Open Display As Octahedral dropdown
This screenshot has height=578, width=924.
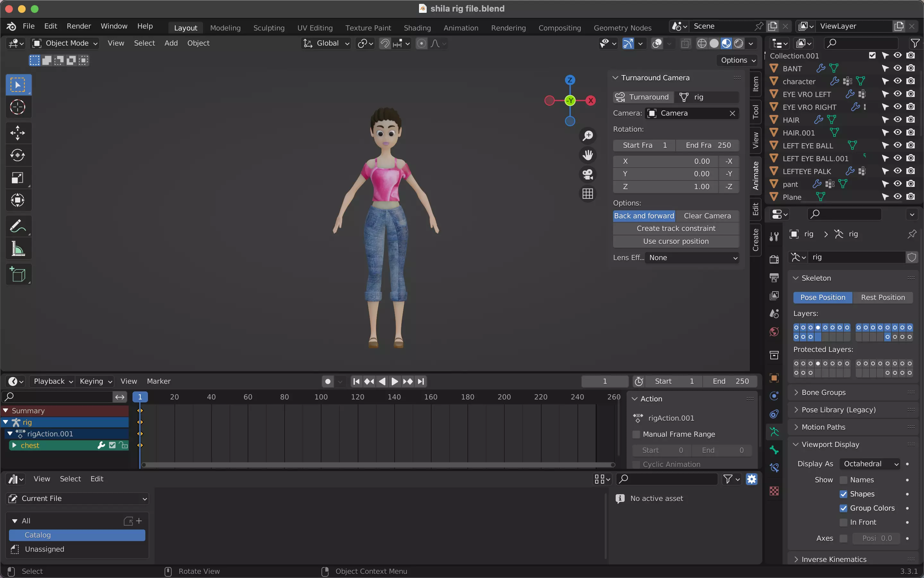870,464
